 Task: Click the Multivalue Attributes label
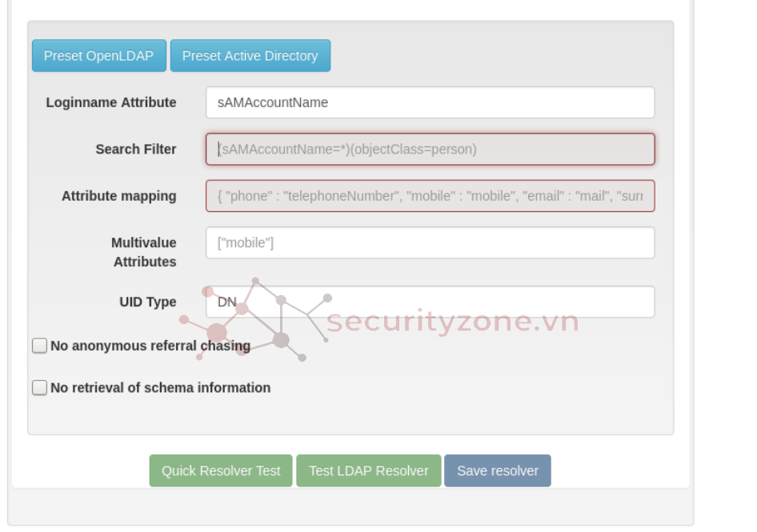click(144, 252)
